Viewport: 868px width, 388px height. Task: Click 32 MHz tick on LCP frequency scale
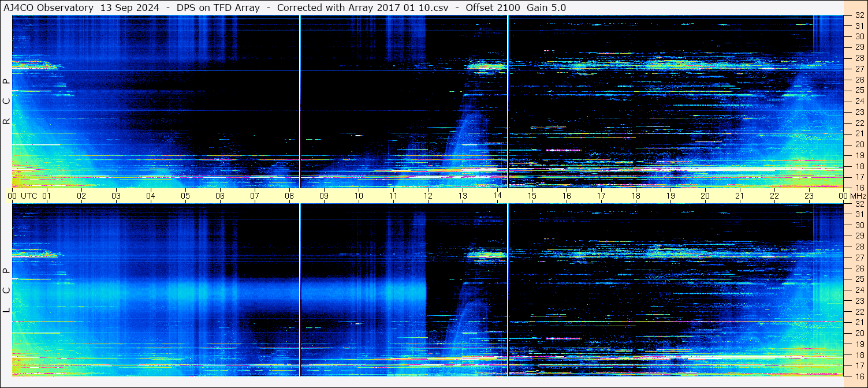click(x=859, y=203)
